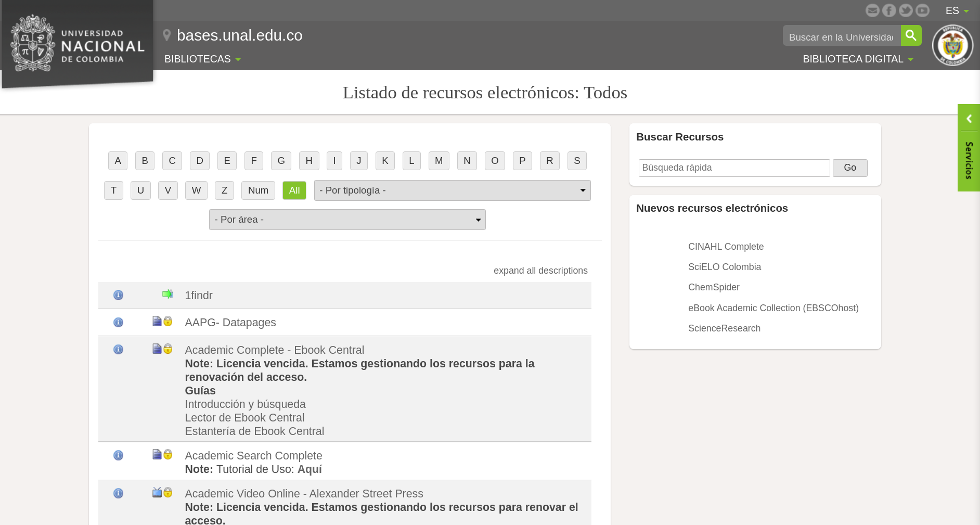Click the green search magnifier button
Image resolution: width=980 pixels, height=525 pixels.
click(911, 35)
